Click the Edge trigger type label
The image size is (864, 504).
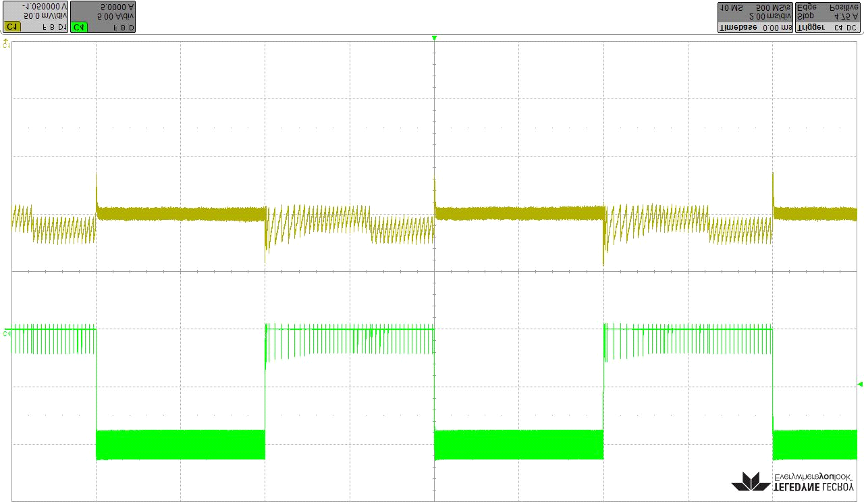click(807, 7)
